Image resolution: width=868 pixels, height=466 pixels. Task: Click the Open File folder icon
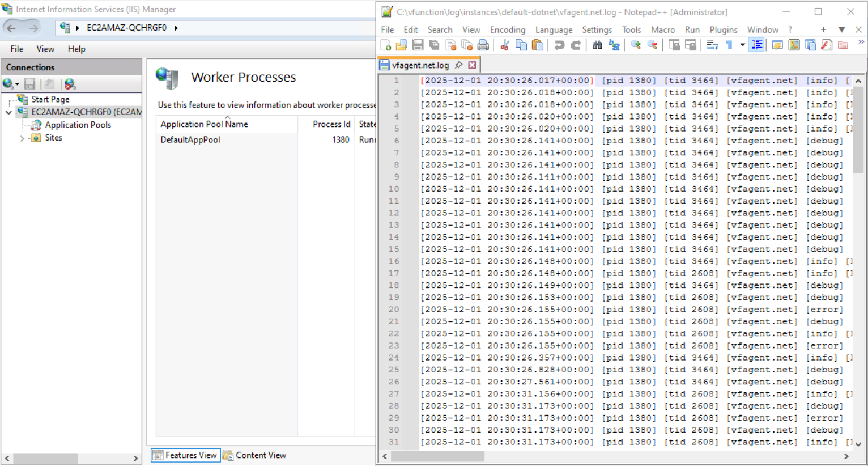[x=402, y=45]
